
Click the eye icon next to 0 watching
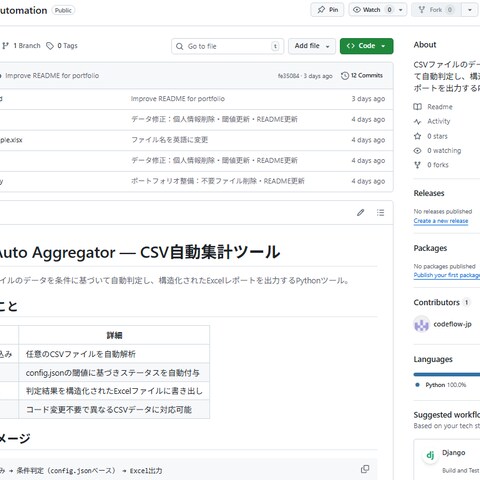[417, 151]
